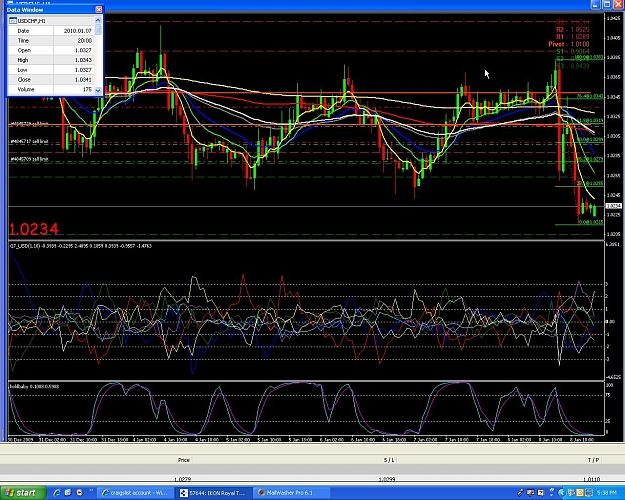Select the stop loss value 1.0299
625x500 pixels.
tap(387, 479)
